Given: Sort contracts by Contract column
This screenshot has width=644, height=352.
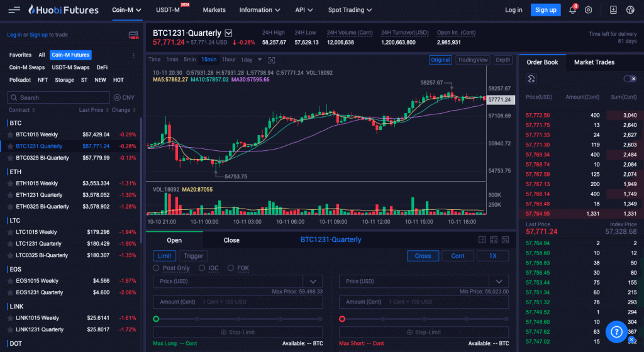Looking at the screenshot, I should [22, 110].
